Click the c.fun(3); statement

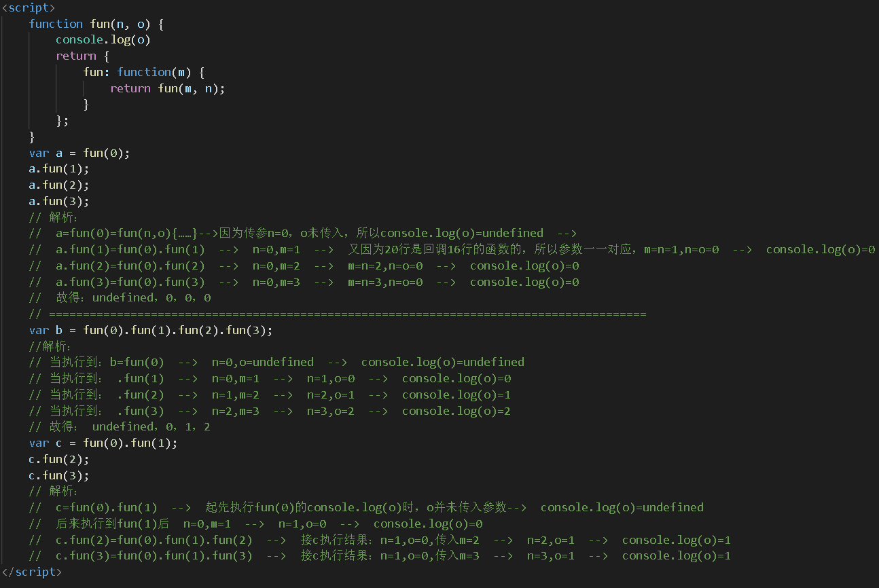pos(58,475)
